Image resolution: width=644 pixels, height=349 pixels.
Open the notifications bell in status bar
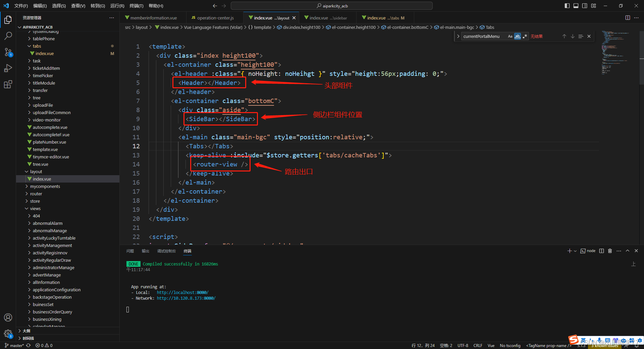pyautogui.click(x=636, y=345)
